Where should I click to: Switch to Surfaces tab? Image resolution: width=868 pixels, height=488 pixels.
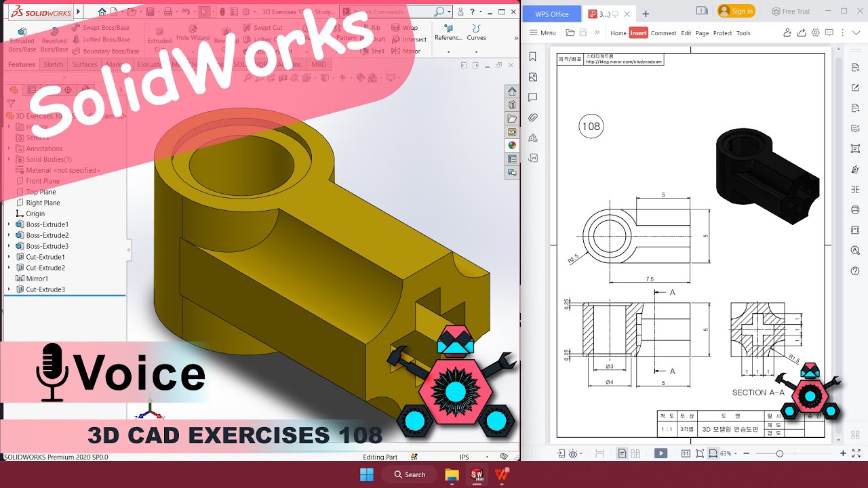point(85,65)
